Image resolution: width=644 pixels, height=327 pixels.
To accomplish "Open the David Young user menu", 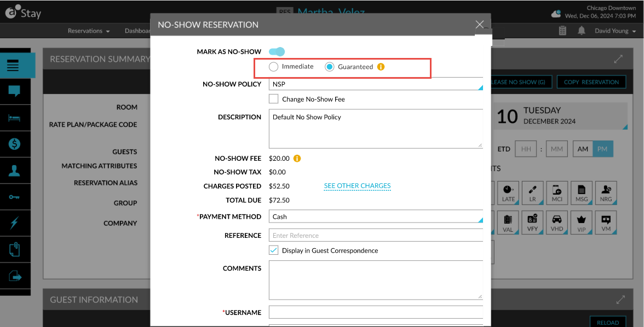I will (615, 31).
